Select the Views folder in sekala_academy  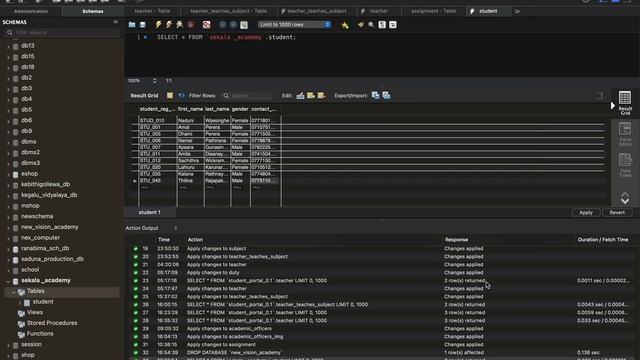click(x=35, y=313)
